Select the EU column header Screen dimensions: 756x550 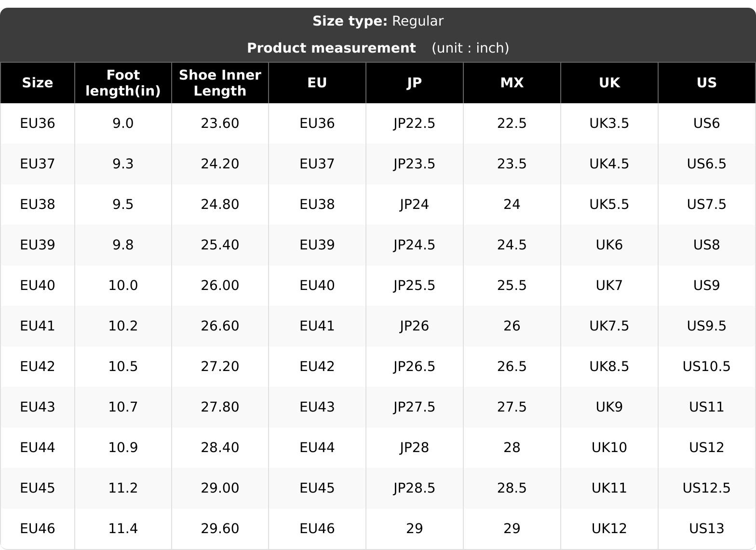click(317, 82)
